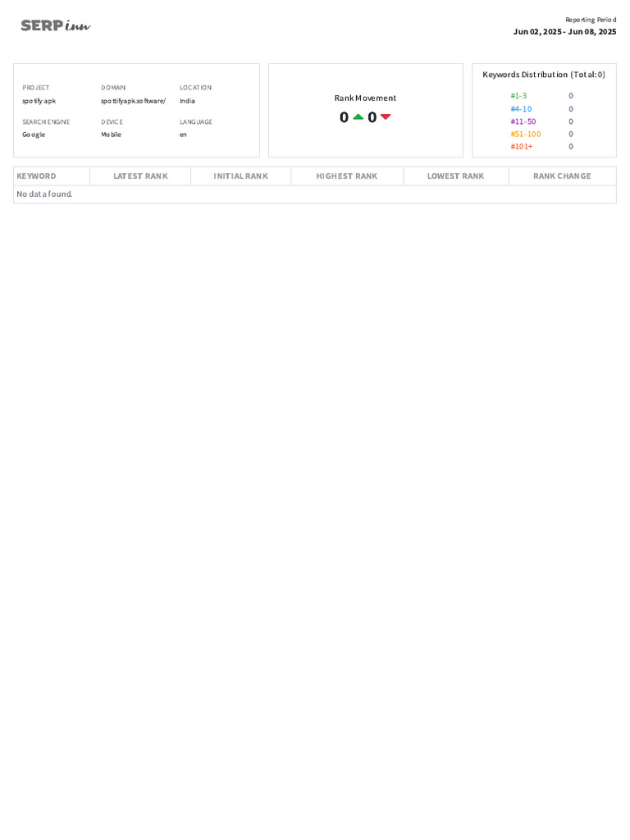
Task: Click the DOMAIN field label
Action: pyautogui.click(x=113, y=87)
